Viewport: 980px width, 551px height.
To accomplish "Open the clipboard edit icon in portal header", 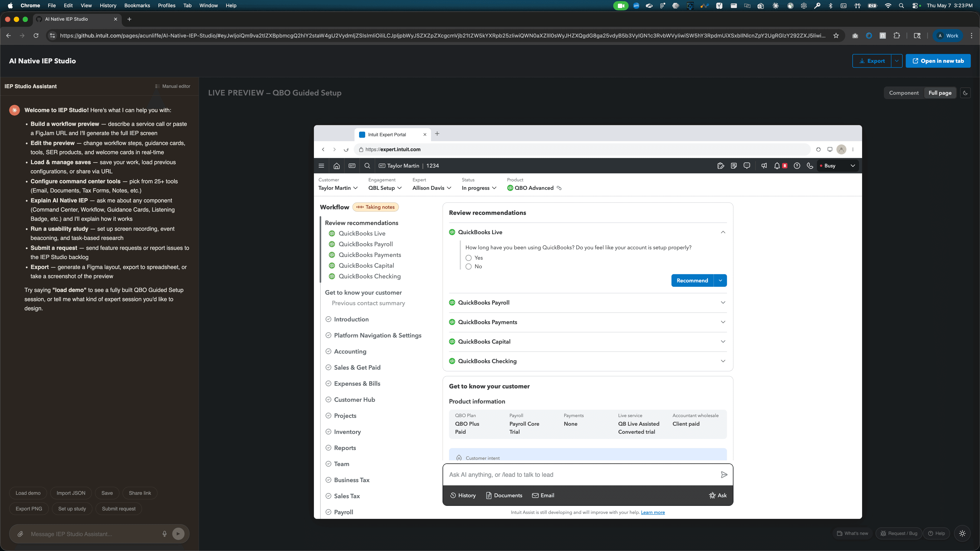I will (x=720, y=166).
